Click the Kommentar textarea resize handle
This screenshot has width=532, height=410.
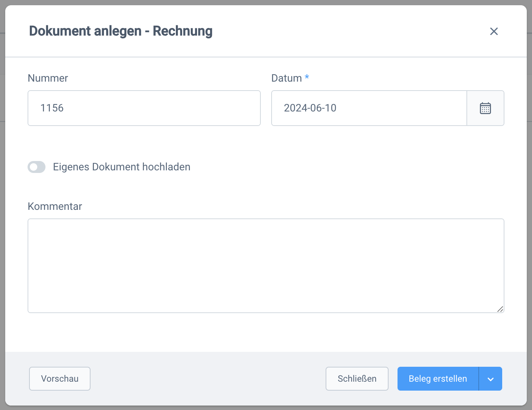tap(500, 309)
